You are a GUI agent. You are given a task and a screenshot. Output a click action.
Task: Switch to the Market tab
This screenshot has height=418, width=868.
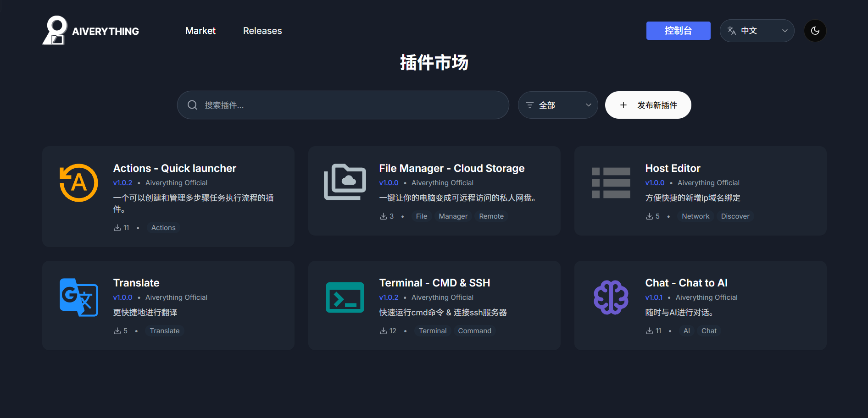tap(200, 31)
